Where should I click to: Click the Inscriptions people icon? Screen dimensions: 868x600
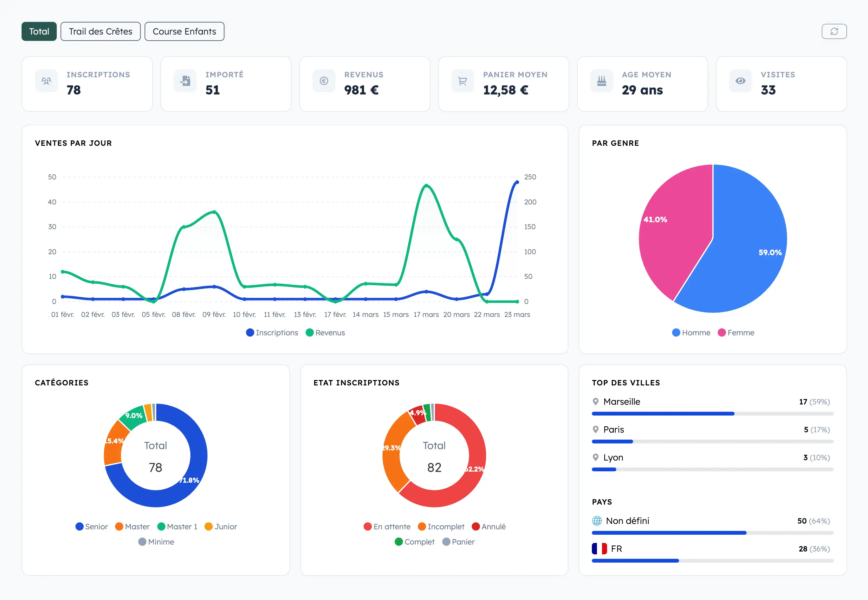point(46,81)
